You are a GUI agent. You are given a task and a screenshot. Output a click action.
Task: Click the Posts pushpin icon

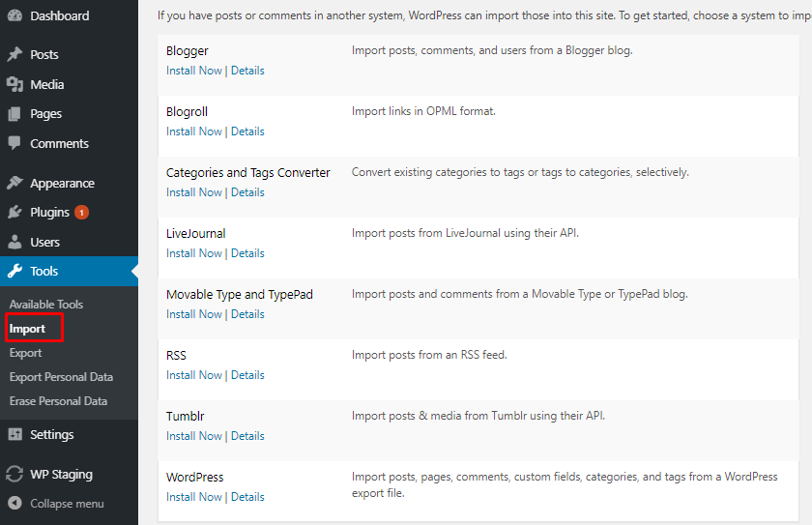pos(15,54)
